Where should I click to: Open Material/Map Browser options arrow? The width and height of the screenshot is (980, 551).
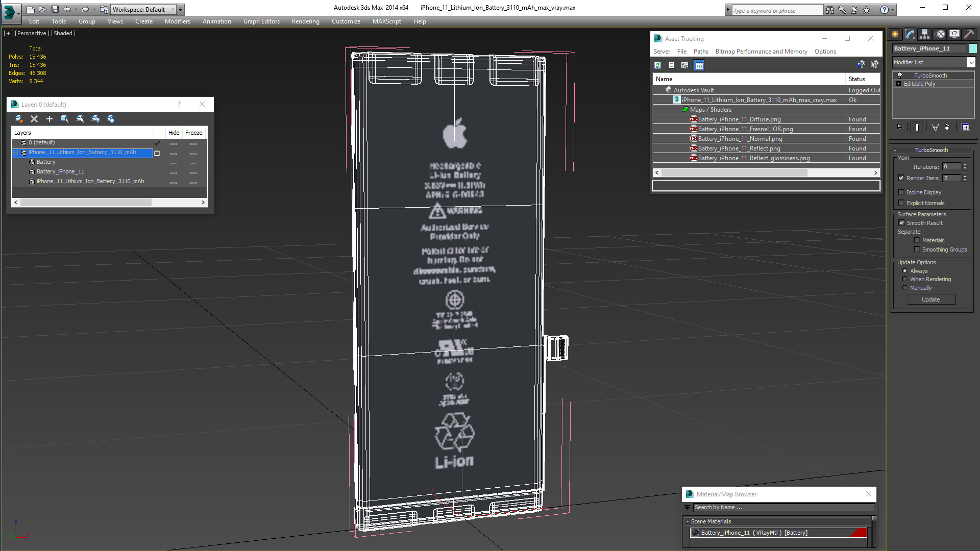[x=687, y=508]
